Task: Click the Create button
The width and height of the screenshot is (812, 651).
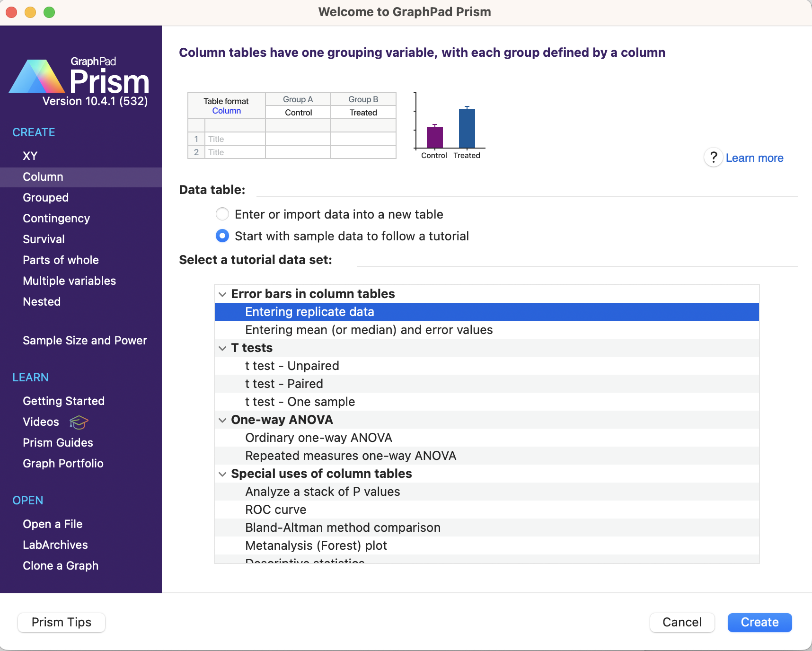Action: click(759, 622)
